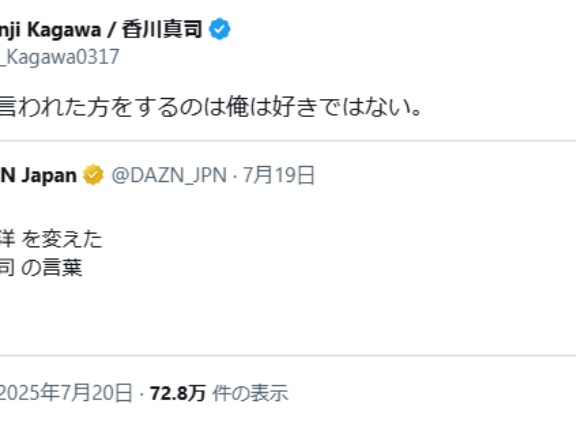Click the tweet text ending 俺は好きではない。
Screen dimensions: 576x430
click(x=211, y=107)
